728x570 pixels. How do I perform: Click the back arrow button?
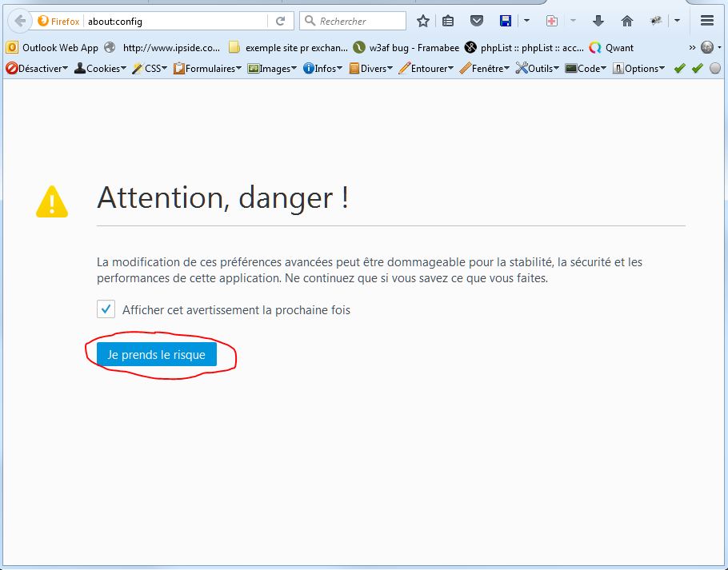20,22
